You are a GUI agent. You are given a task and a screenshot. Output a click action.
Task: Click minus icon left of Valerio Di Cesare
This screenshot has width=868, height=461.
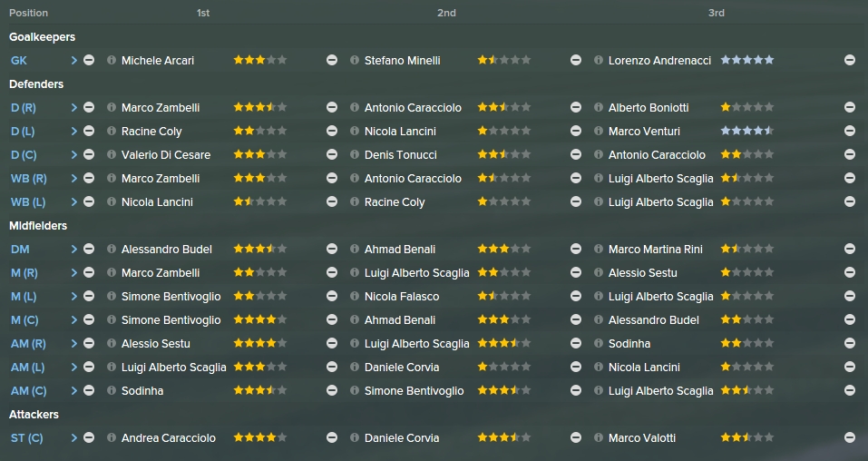pyautogui.click(x=89, y=154)
